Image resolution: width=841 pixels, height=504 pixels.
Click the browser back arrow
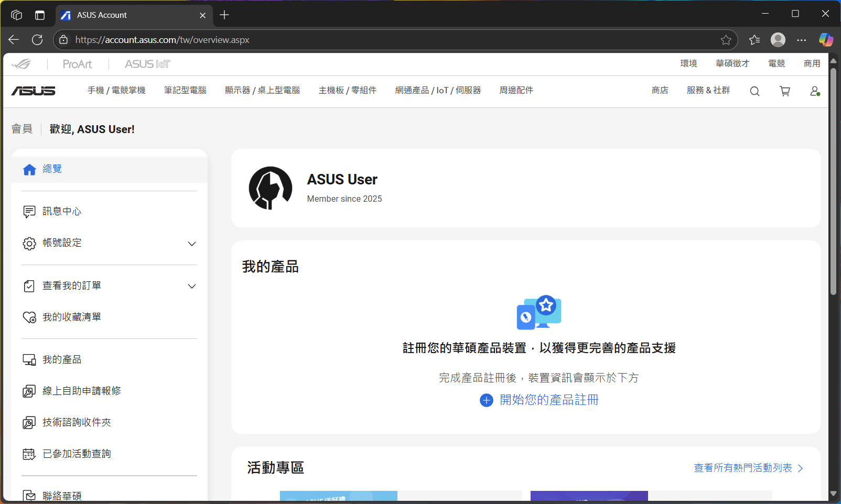point(14,40)
